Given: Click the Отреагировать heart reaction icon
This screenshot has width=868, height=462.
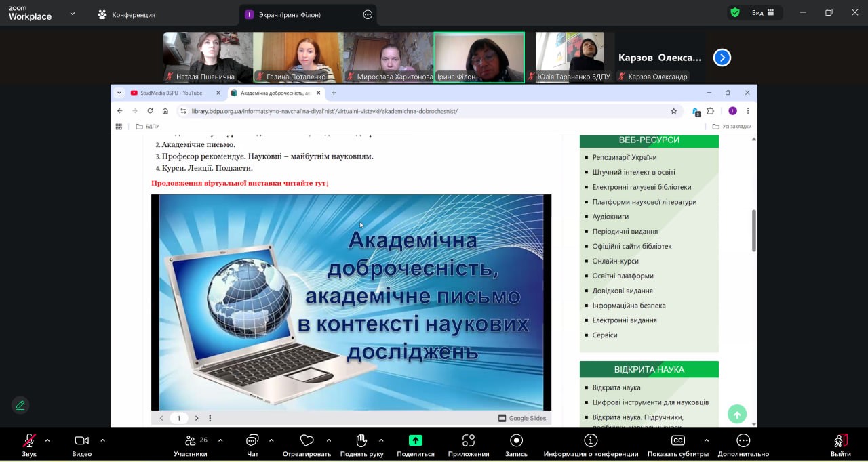Looking at the screenshot, I should [x=307, y=441].
